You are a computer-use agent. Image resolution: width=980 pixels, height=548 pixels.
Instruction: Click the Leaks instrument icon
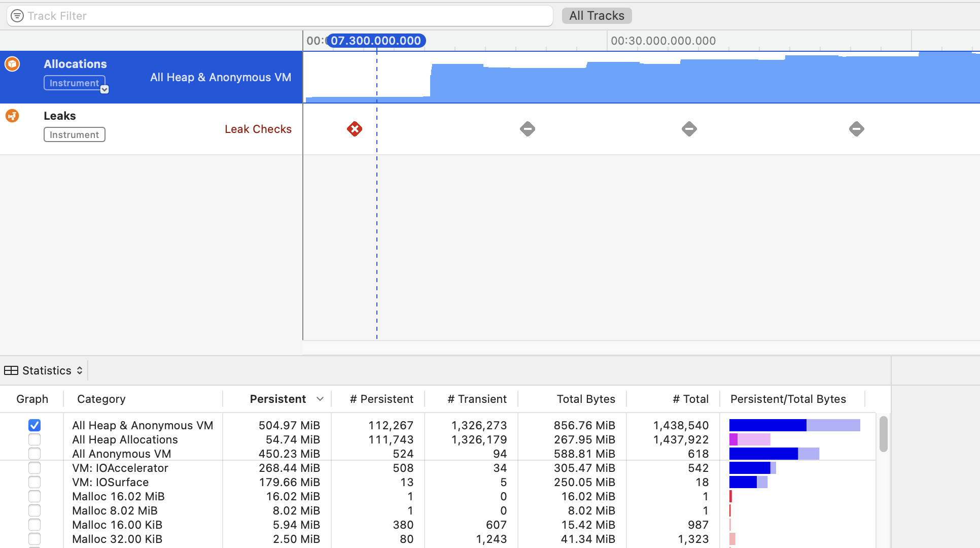click(12, 116)
